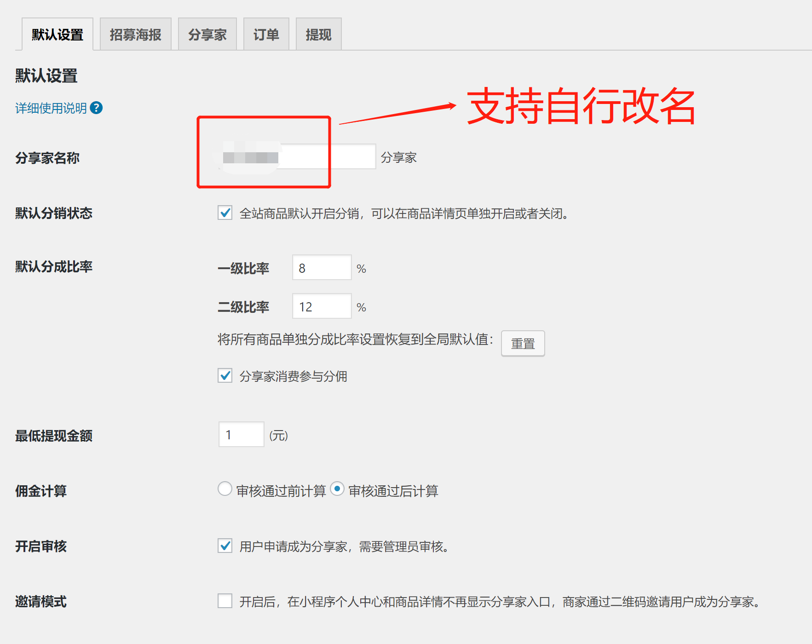Enable the 邀请模式 checkbox
Viewport: 812px width, 644px height.
click(x=225, y=601)
